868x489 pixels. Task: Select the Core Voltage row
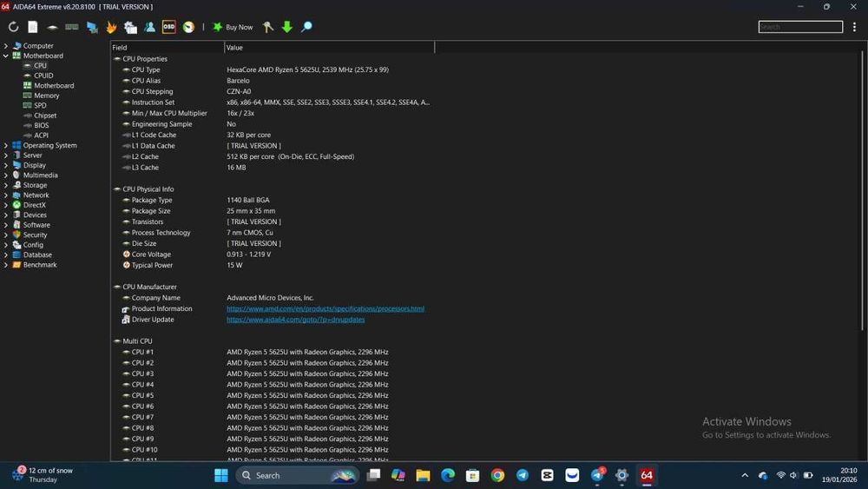(x=273, y=254)
